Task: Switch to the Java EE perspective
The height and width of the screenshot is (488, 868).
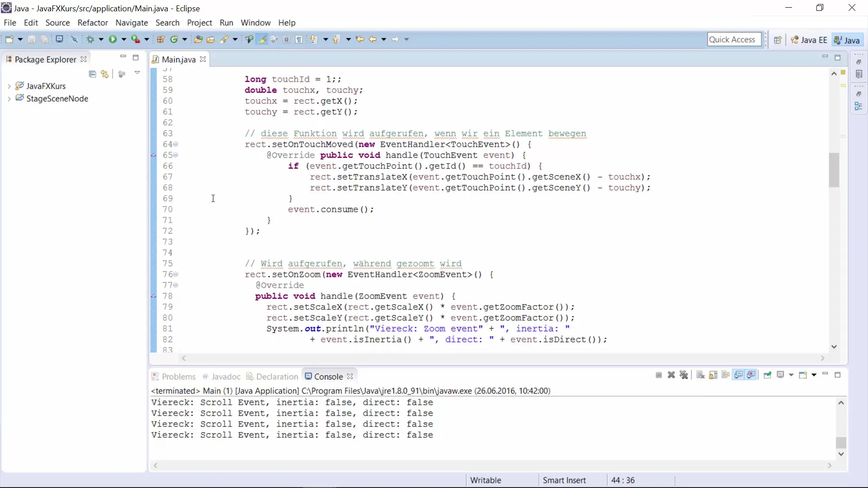Action: (x=809, y=40)
